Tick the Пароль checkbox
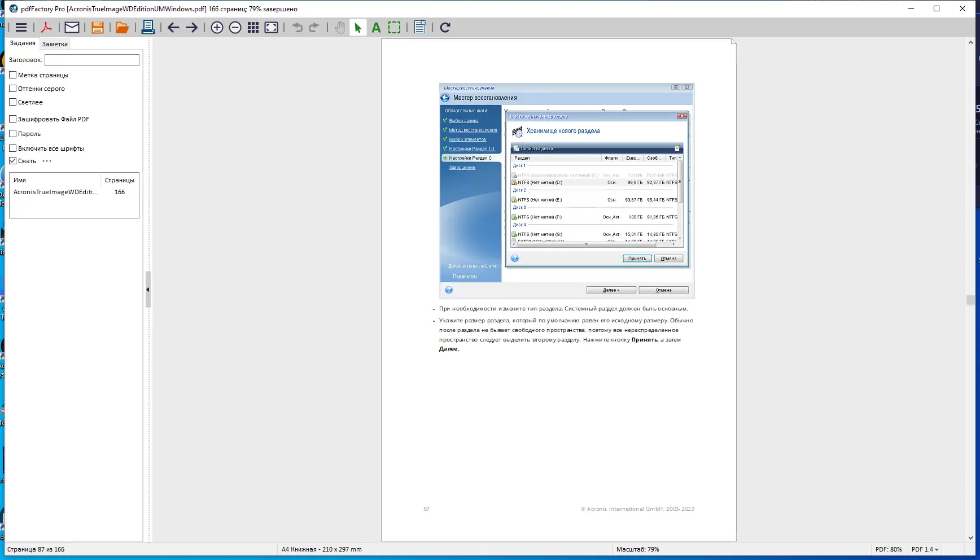 coord(13,133)
